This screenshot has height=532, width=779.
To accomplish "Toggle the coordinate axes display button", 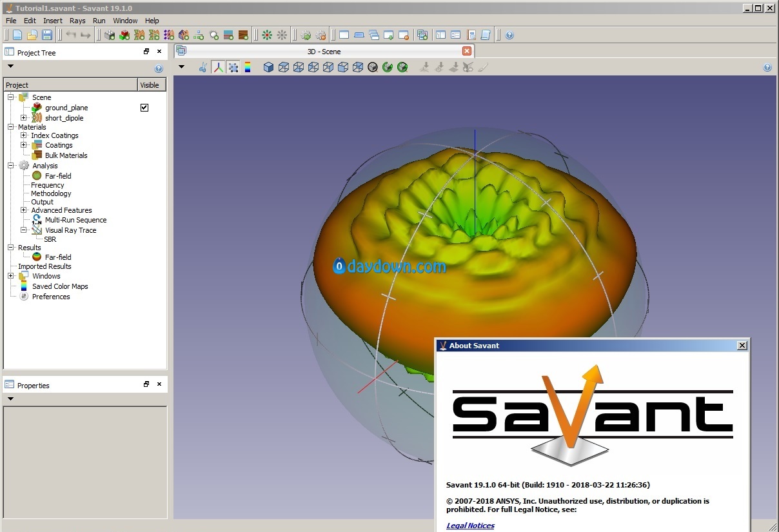I will coord(219,67).
